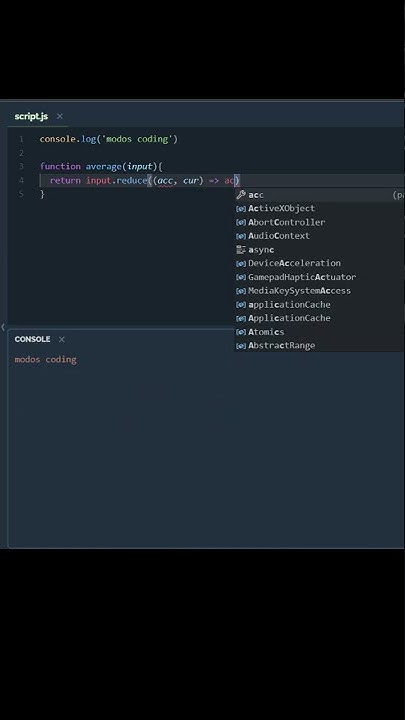Click line number 3 in the gutter

point(21,166)
